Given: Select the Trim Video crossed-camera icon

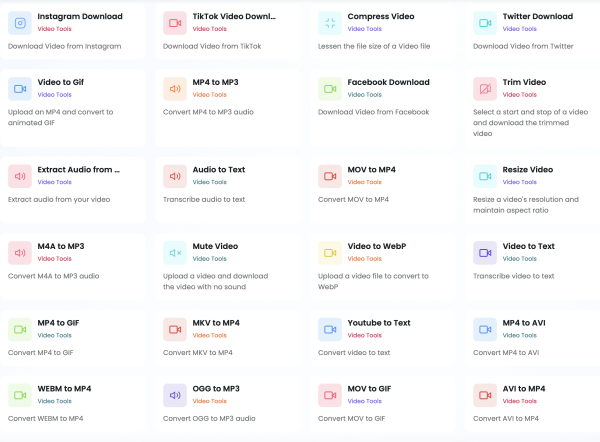Looking at the screenshot, I should click(485, 89).
